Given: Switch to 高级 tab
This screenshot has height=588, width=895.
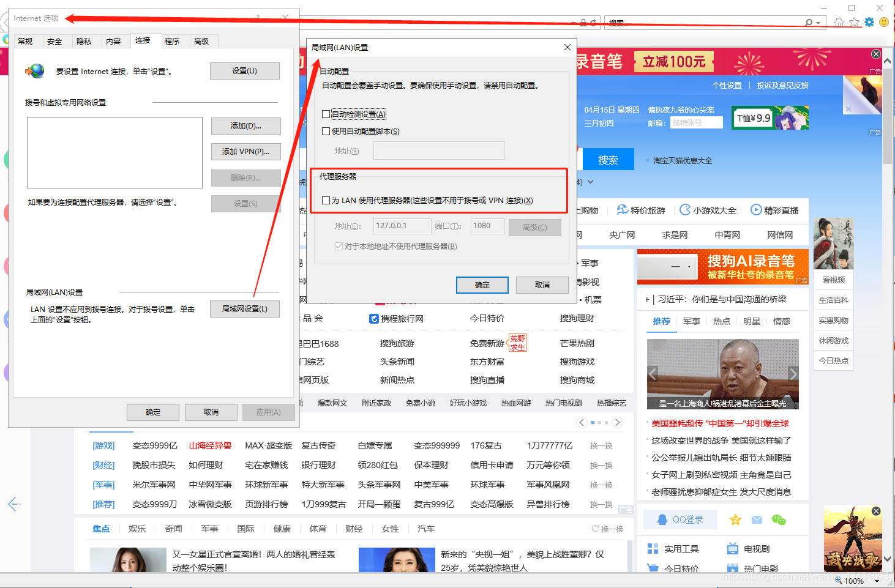Looking at the screenshot, I should pos(201,41).
